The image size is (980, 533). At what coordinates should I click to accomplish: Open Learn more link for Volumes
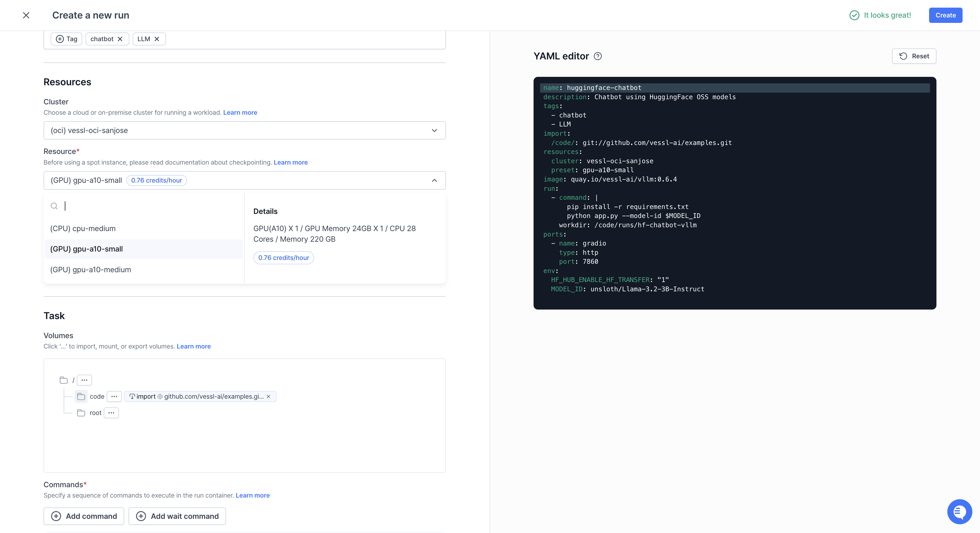click(x=194, y=346)
